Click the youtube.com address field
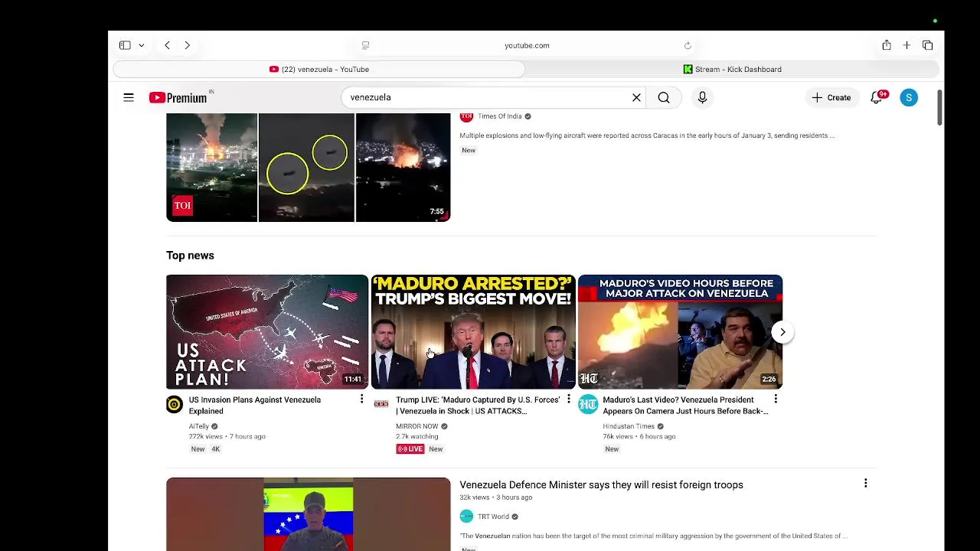Image resolution: width=980 pixels, height=551 pixels. 527,45
